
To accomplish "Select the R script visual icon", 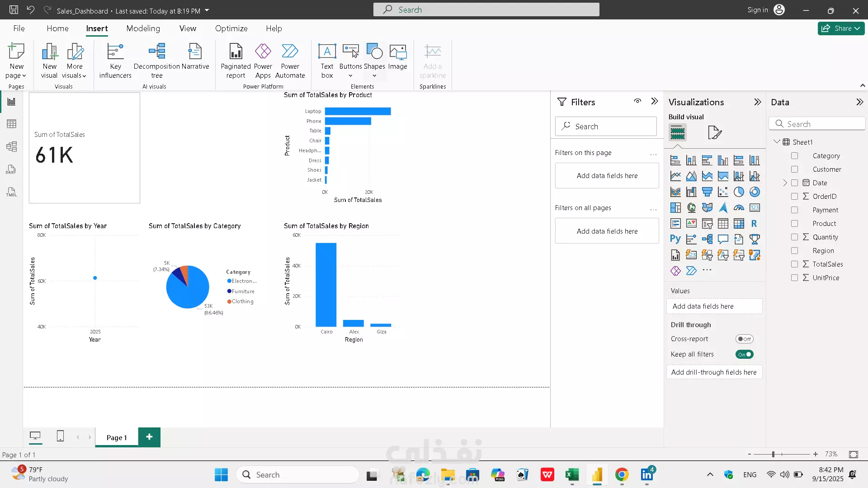I will coord(754,223).
